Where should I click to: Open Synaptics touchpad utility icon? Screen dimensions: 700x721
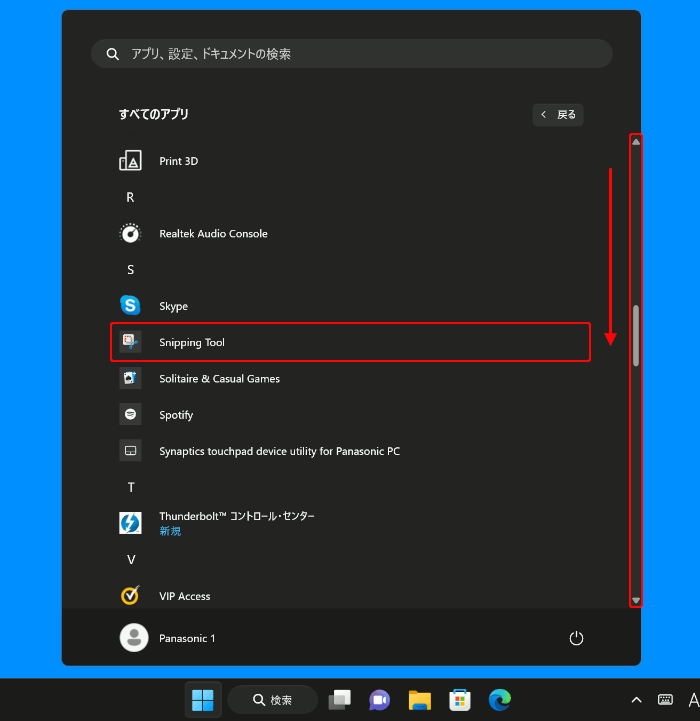click(130, 451)
